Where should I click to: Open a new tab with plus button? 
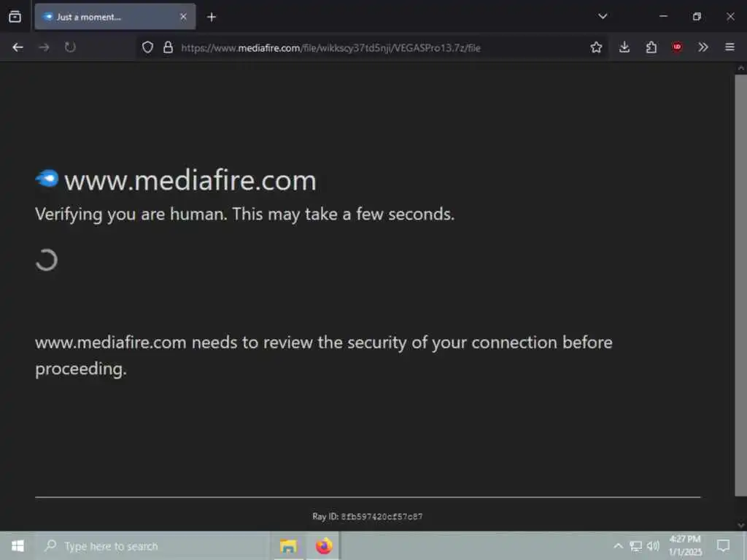tap(212, 17)
